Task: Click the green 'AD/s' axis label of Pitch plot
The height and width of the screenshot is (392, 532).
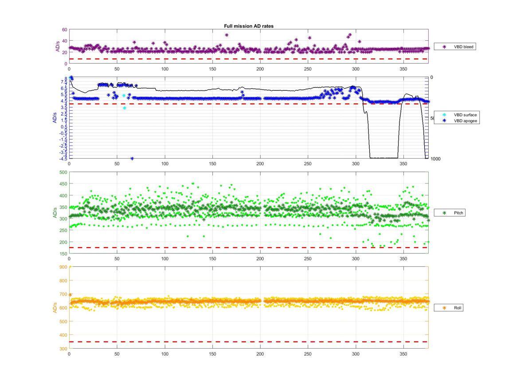Action: click(x=55, y=213)
